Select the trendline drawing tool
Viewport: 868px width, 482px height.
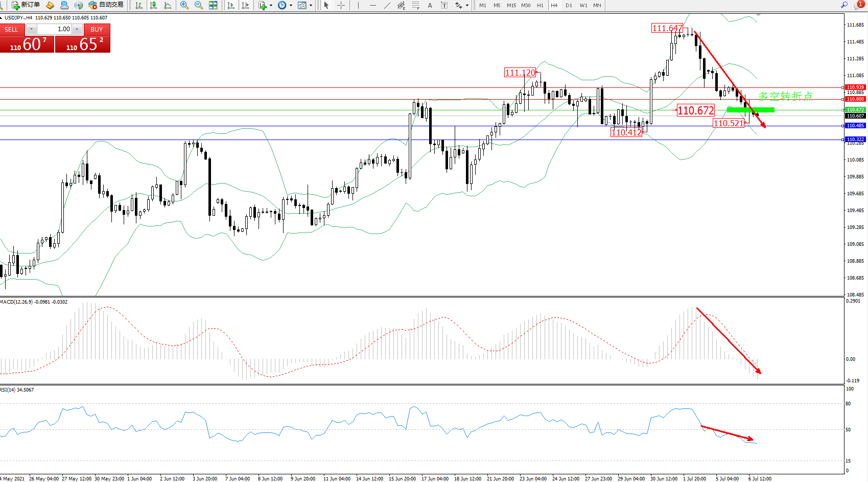click(x=387, y=5)
